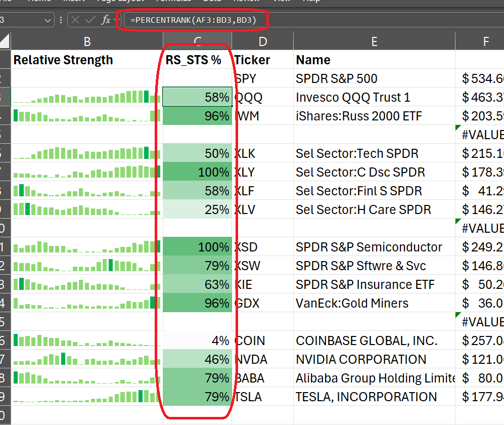
Task: Select the 50% cell for XLK
Action: coord(197,153)
